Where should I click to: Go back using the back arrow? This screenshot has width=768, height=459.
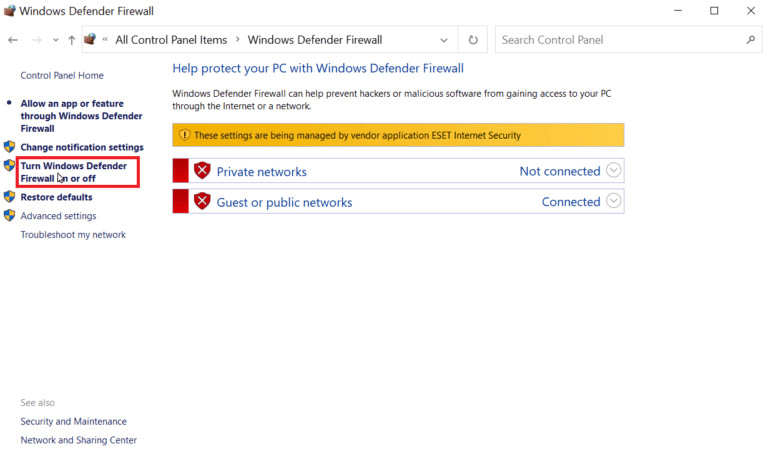point(13,40)
